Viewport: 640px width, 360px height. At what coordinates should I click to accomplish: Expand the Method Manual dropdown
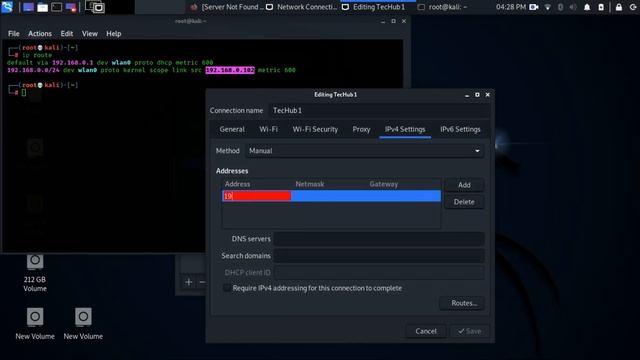[364, 151]
